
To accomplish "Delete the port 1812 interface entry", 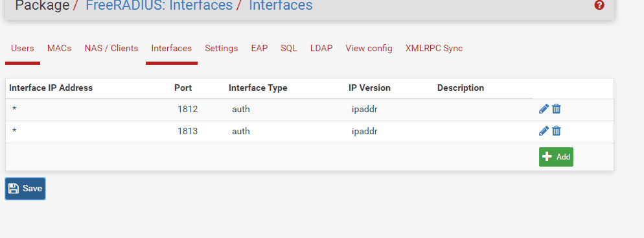I will [x=557, y=109].
